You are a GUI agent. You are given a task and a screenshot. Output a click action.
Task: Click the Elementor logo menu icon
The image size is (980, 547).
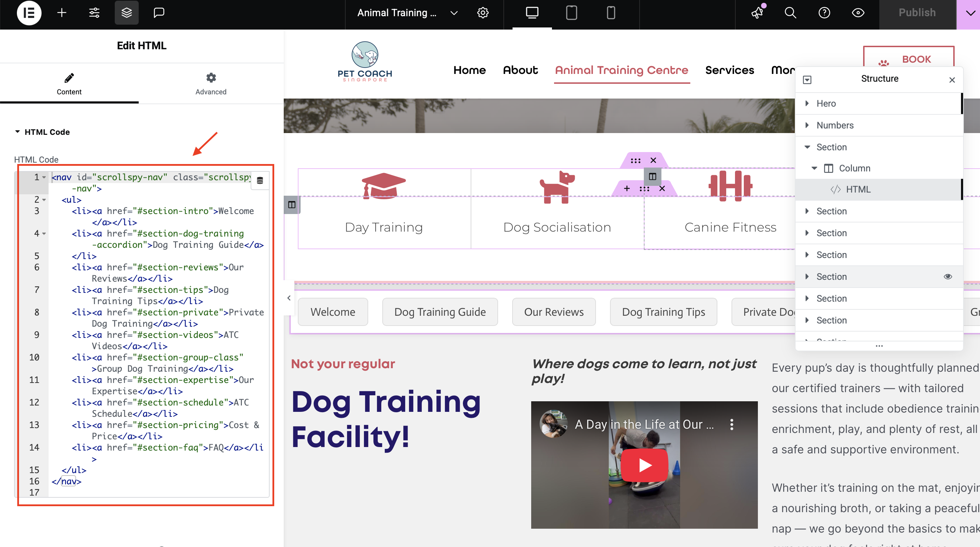point(29,13)
